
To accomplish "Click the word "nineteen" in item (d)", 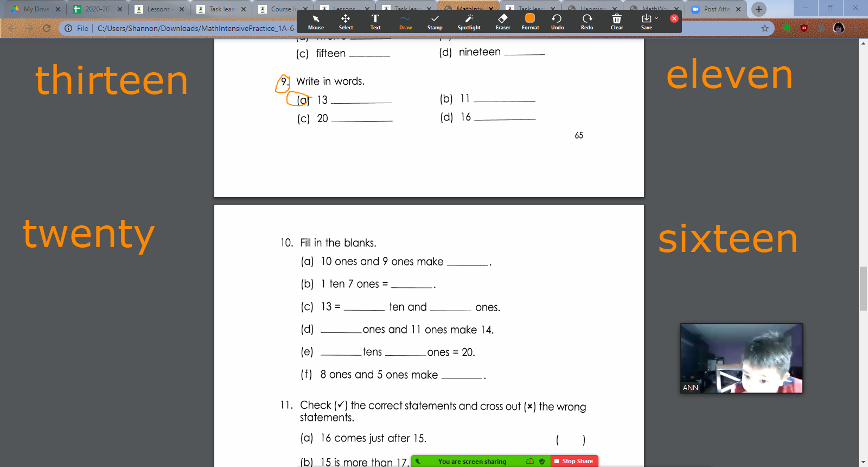I will [480, 52].
